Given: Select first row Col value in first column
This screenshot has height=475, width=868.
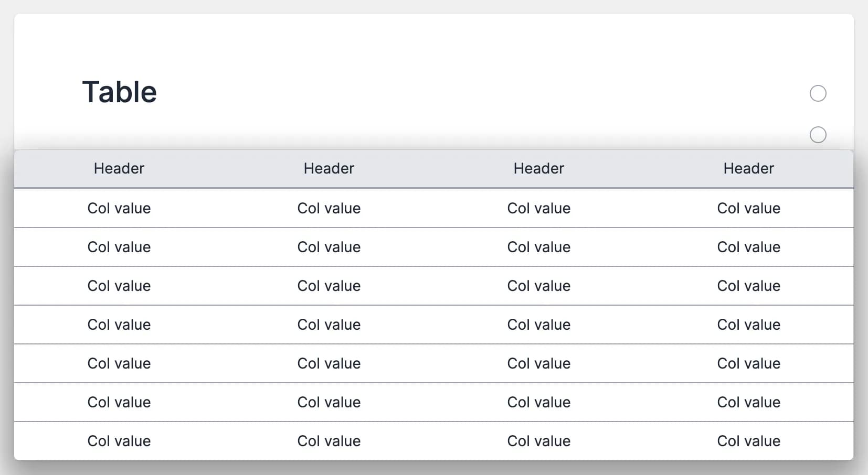Looking at the screenshot, I should (119, 208).
